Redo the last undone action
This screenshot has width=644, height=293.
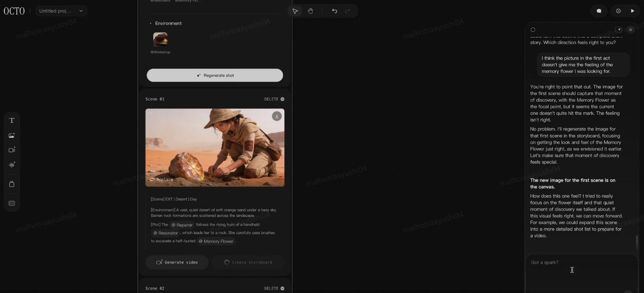[x=347, y=11]
